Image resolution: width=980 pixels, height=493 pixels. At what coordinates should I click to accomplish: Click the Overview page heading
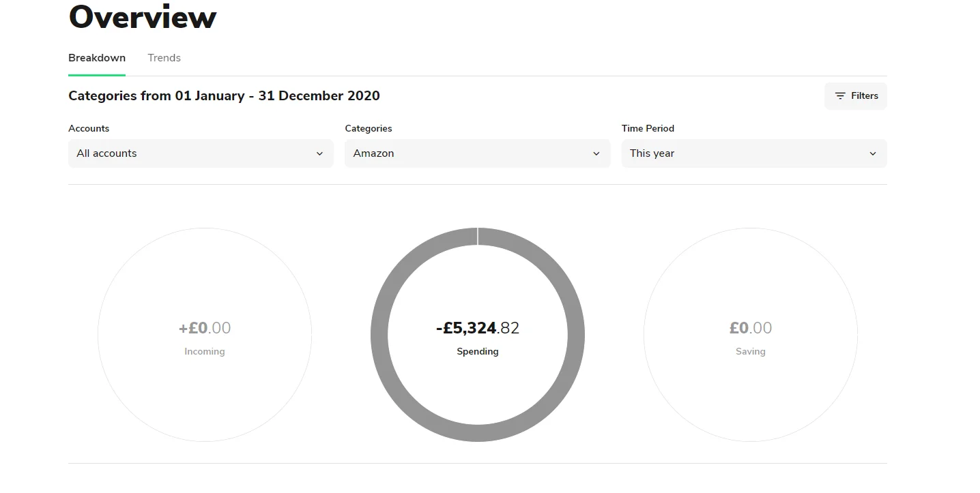[x=143, y=16]
